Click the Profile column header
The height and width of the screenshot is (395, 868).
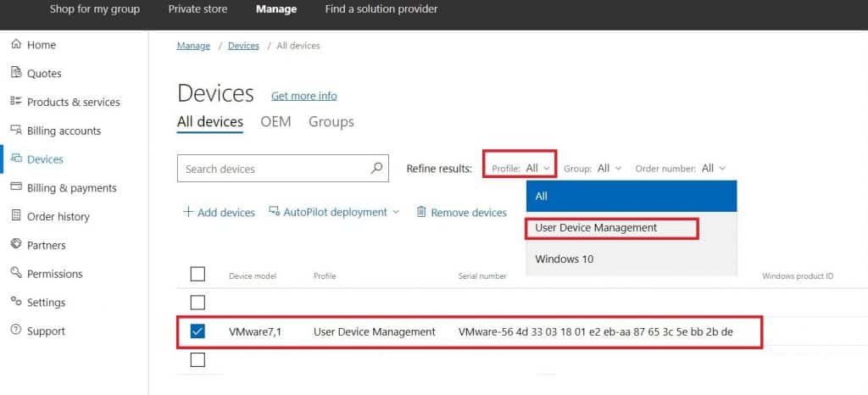pos(325,275)
